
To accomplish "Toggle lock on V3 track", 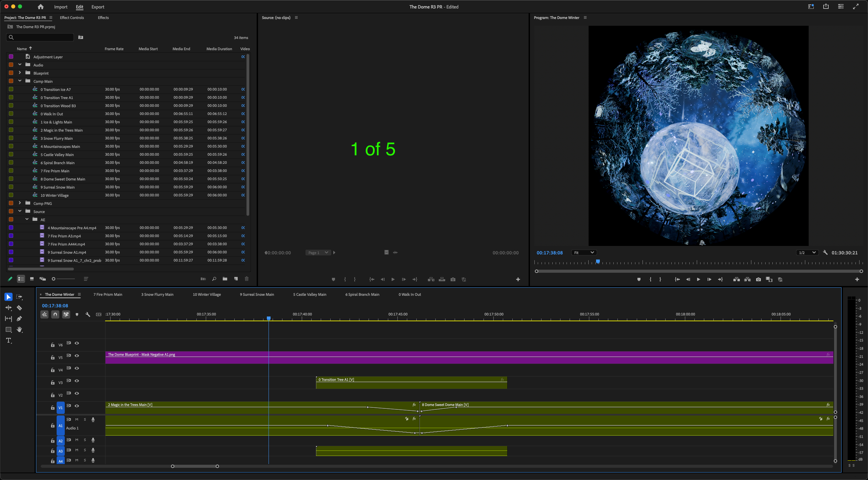I will [x=53, y=383].
